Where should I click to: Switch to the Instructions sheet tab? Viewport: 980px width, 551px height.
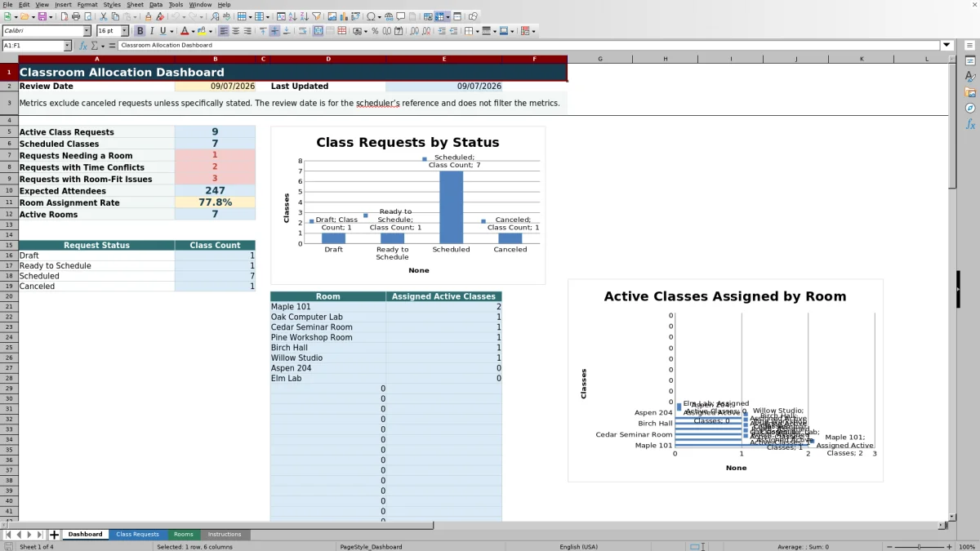click(x=225, y=535)
